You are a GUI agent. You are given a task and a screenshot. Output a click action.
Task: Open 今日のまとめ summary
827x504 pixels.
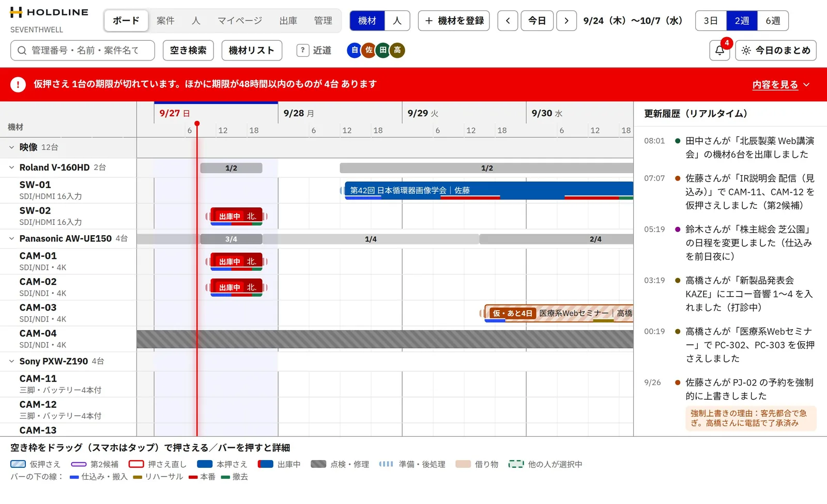pyautogui.click(x=776, y=51)
